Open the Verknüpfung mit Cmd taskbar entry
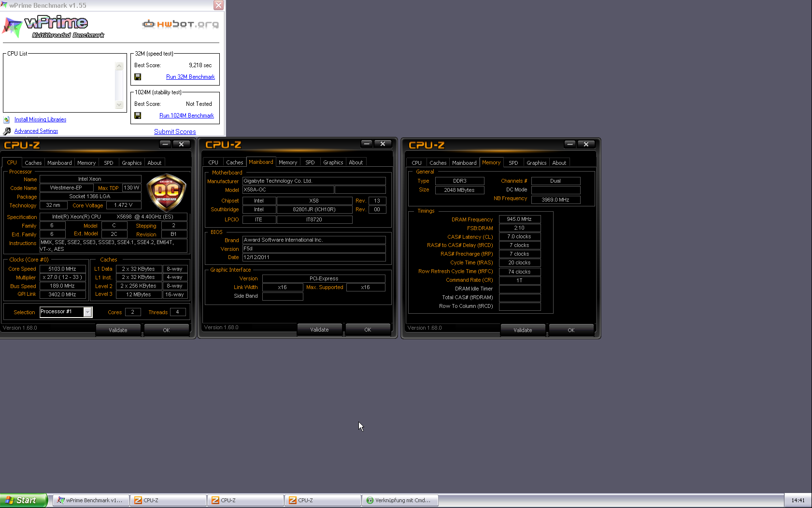This screenshot has width=812, height=508. coord(400,500)
